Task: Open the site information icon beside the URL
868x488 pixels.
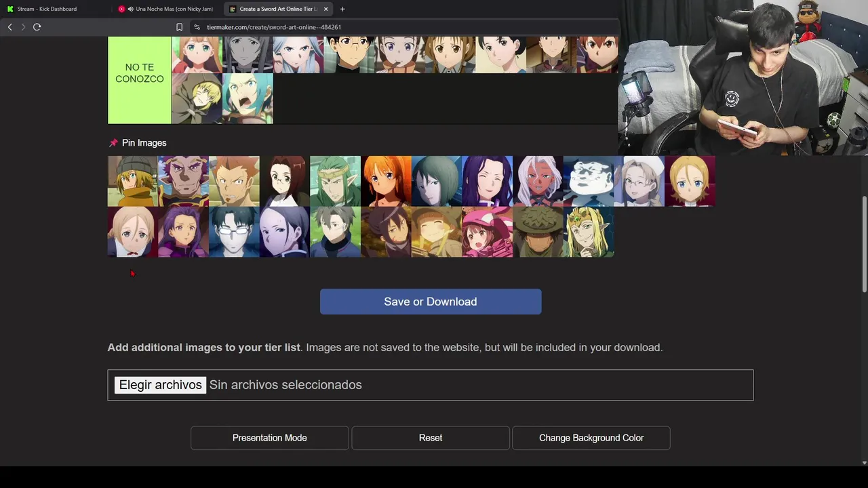Action: (197, 27)
